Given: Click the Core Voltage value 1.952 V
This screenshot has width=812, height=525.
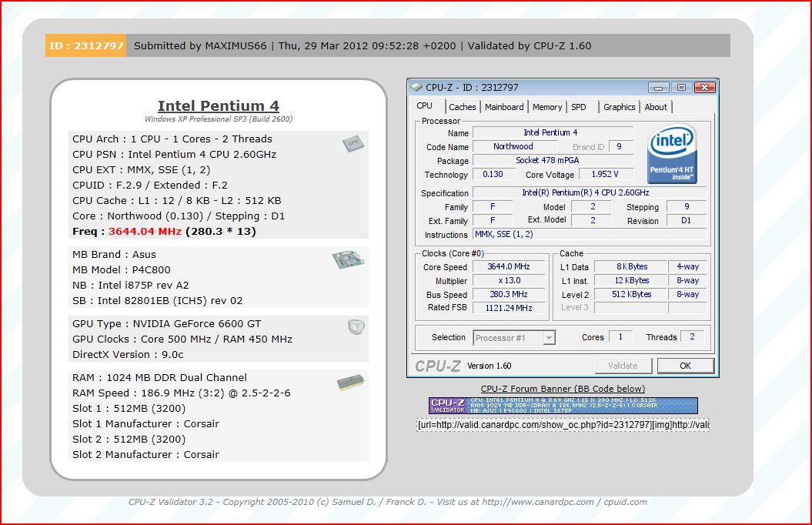Looking at the screenshot, I should (606, 175).
